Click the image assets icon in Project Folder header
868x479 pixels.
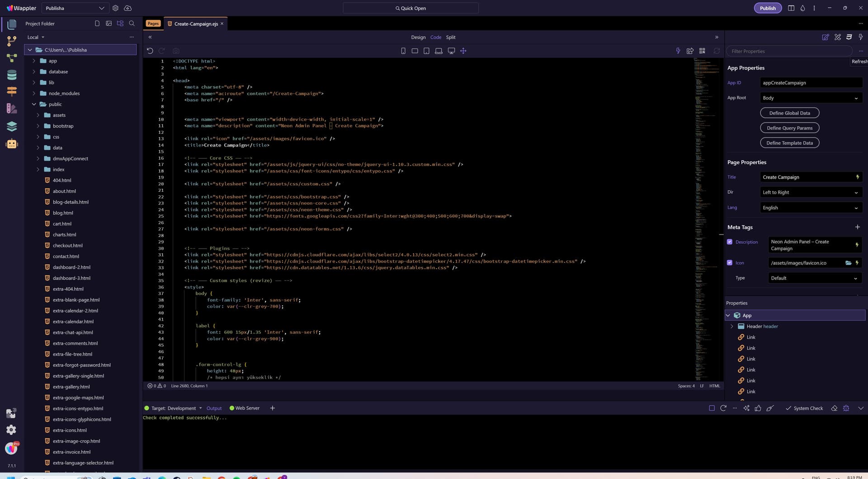pos(109,24)
